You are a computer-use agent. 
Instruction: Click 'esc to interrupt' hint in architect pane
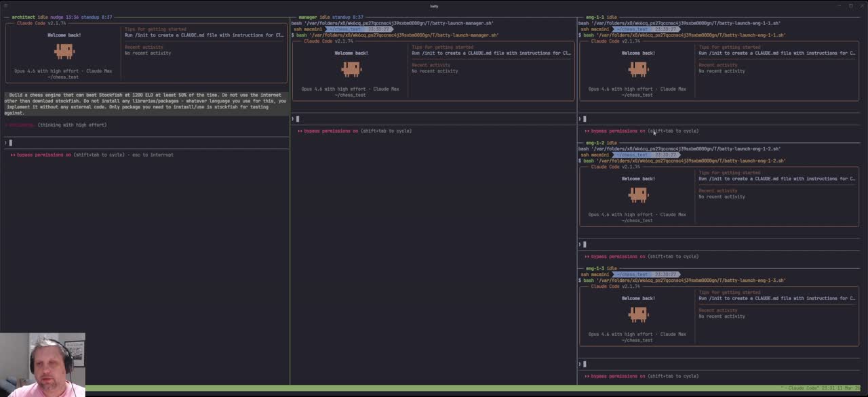pyautogui.click(x=152, y=154)
